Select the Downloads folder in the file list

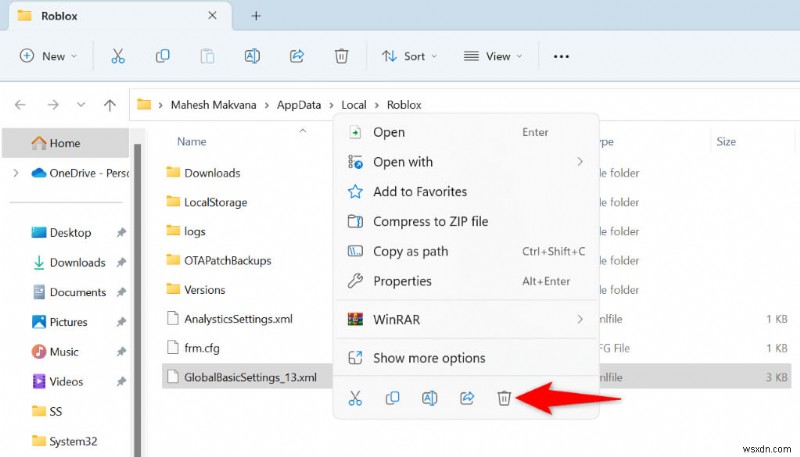tap(203, 173)
